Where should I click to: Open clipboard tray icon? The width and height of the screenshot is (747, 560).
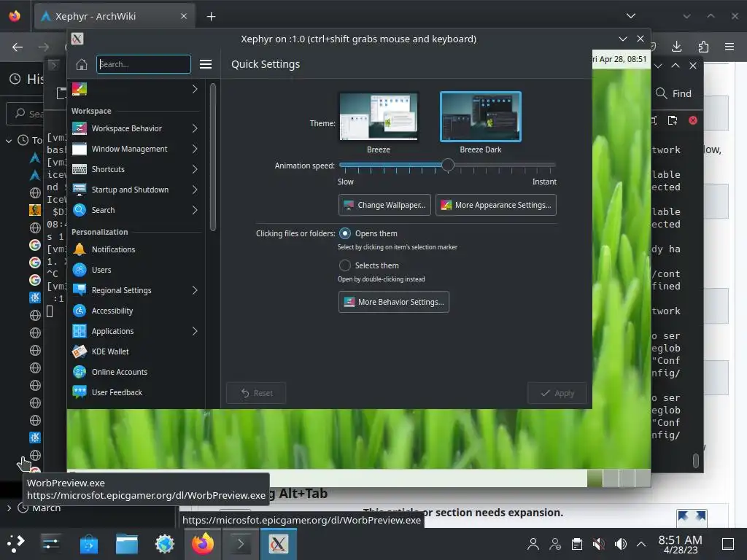point(576,544)
